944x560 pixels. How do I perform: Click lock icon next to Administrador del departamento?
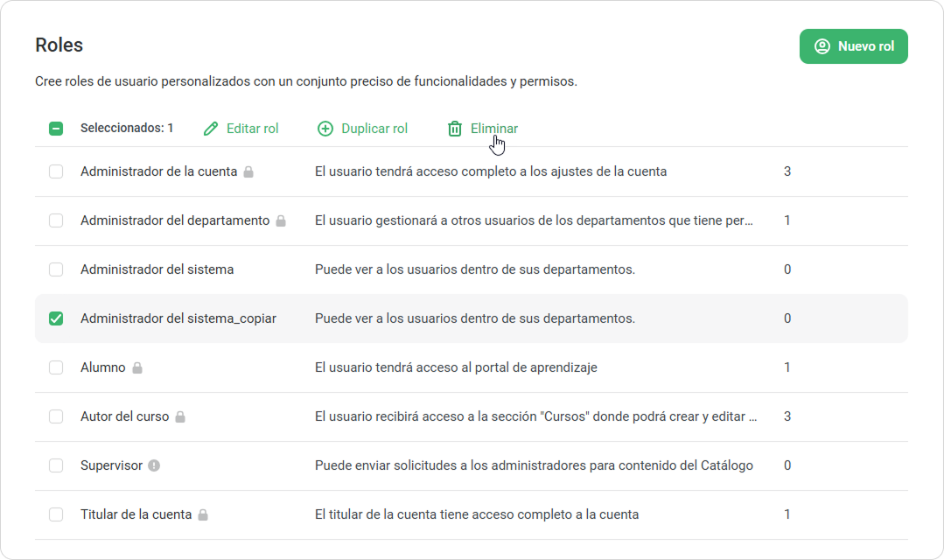coord(281,221)
